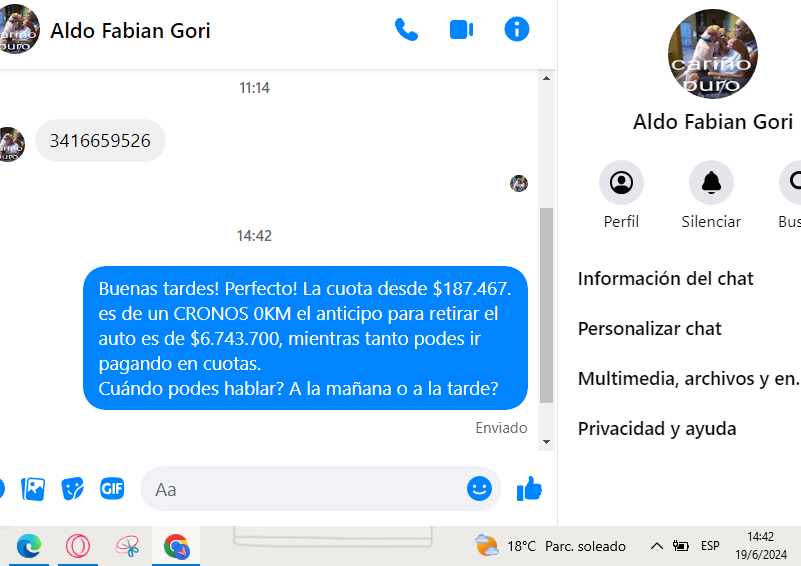Click the chat scrollbar up arrow
Image resolution: width=801 pixels, height=566 pixels.
[x=546, y=78]
